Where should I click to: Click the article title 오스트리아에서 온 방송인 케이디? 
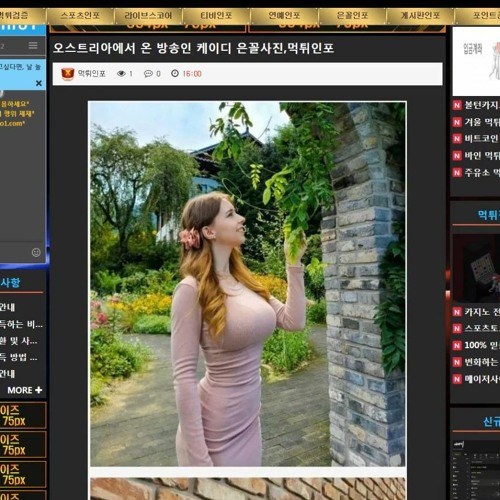tap(142, 48)
